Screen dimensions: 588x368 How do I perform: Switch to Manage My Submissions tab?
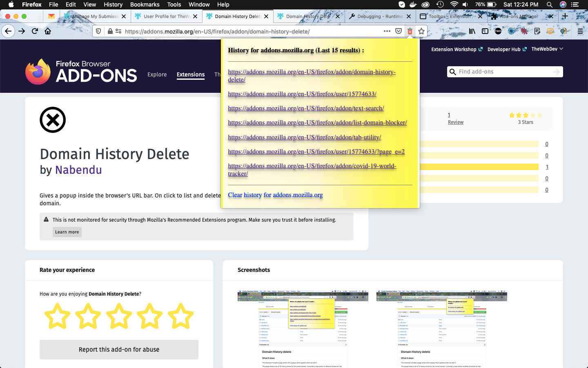click(96, 16)
